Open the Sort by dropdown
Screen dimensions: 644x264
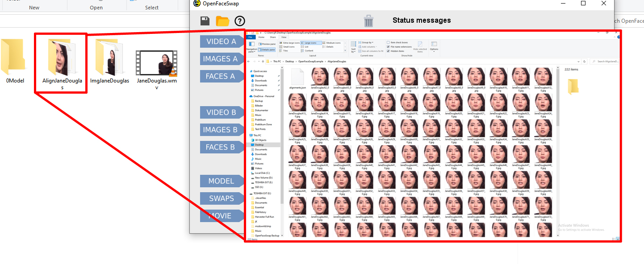(353, 47)
